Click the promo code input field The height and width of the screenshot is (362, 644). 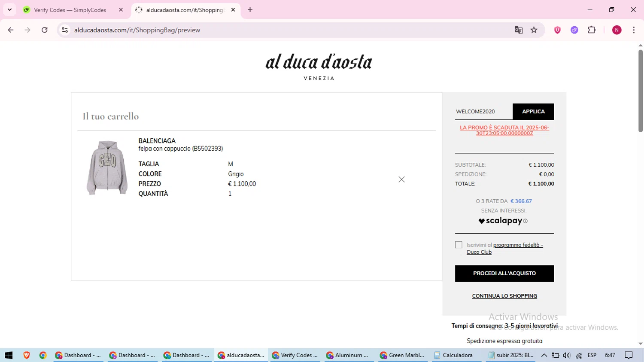point(483,112)
